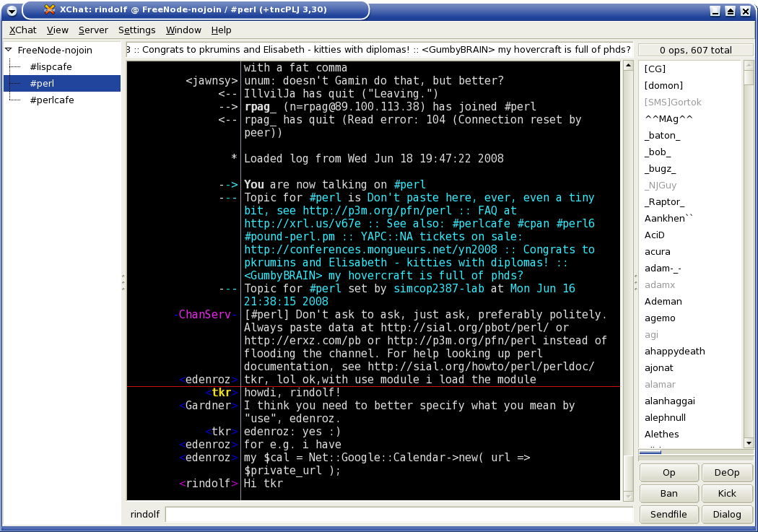Screen dimensions: 758x532
Task: Click the Kick button
Action: point(726,493)
